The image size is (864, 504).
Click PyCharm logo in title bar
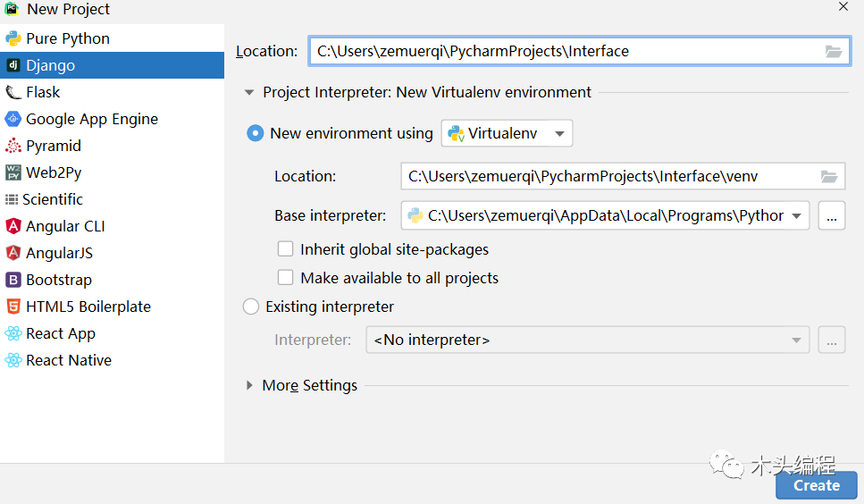point(12,9)
